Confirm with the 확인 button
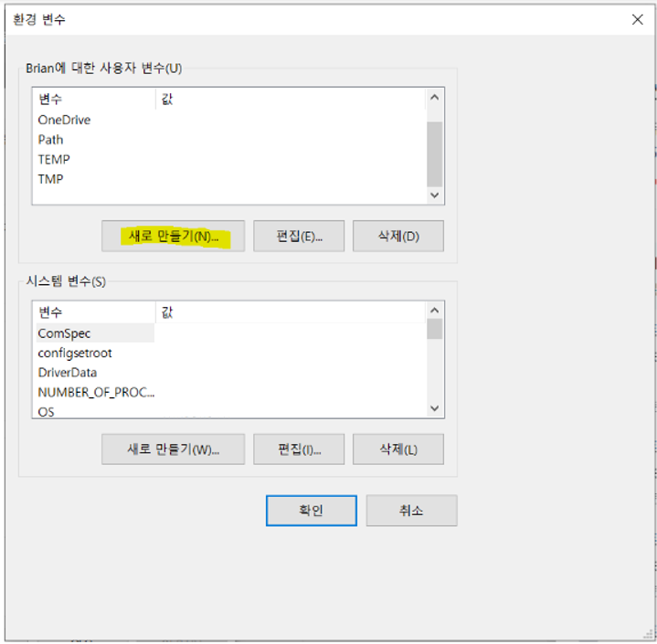 point(312,511)
